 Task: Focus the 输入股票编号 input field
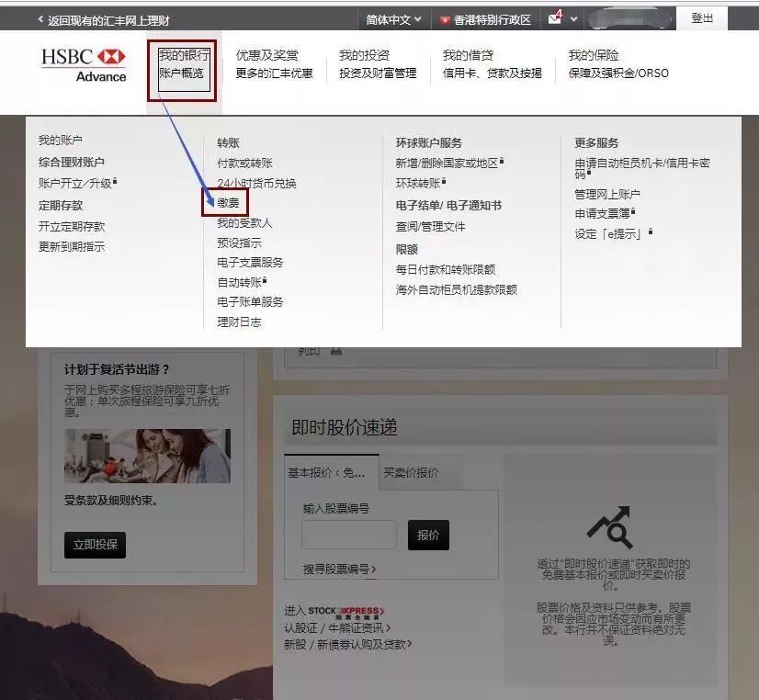pos(349,535)
